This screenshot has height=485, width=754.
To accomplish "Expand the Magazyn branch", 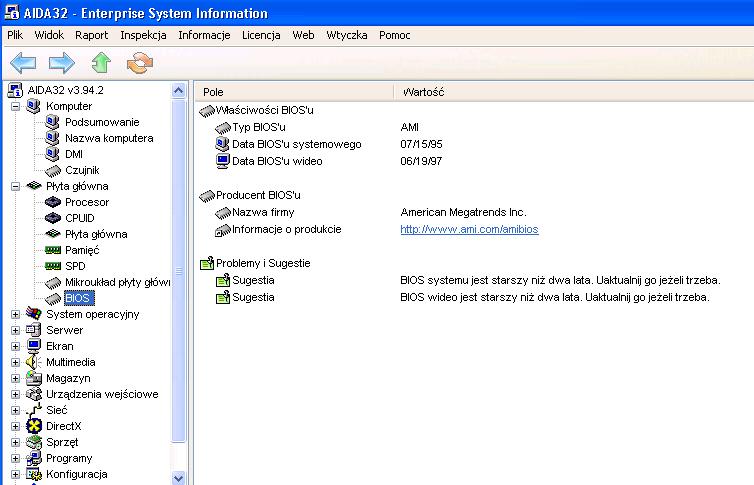I will pyautogui.click(x=15, y=378).
